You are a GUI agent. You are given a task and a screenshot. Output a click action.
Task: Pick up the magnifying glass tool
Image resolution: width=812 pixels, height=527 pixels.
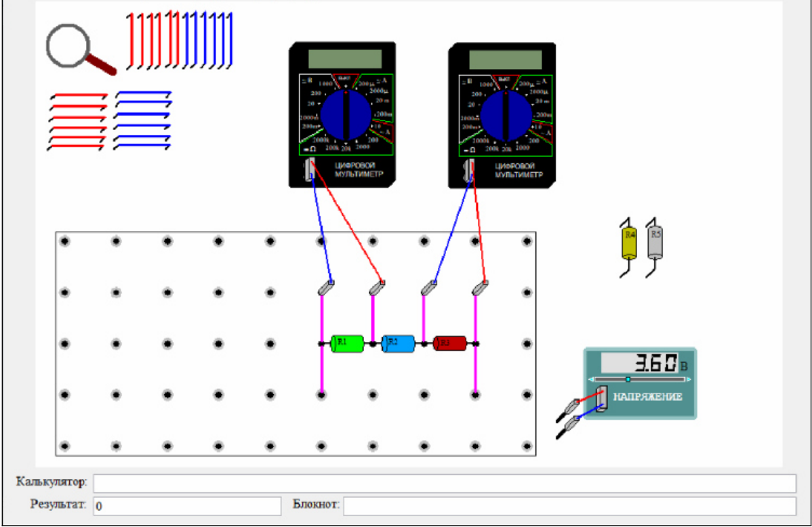click(x=80, y=49)
